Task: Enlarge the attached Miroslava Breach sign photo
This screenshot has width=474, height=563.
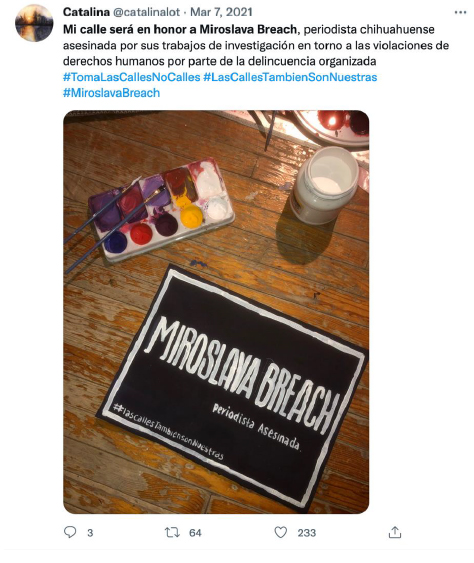Action: coord(216,312)
